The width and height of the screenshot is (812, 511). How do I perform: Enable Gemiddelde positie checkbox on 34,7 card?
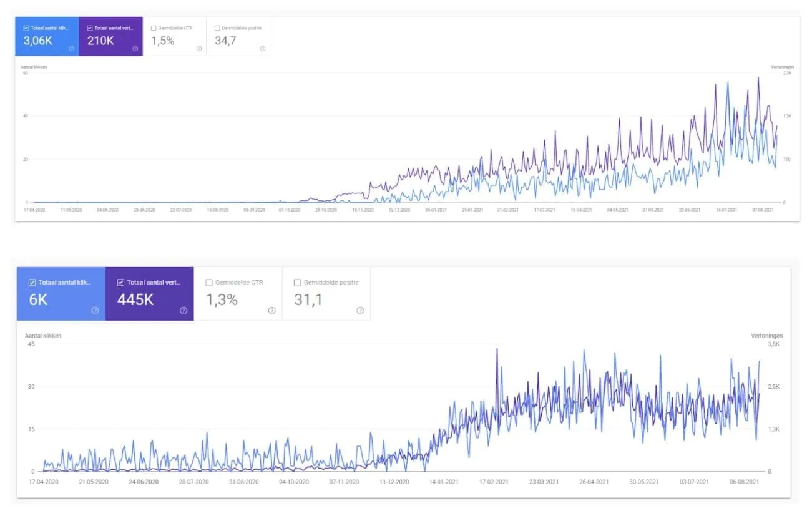click(x=217, y=28)
